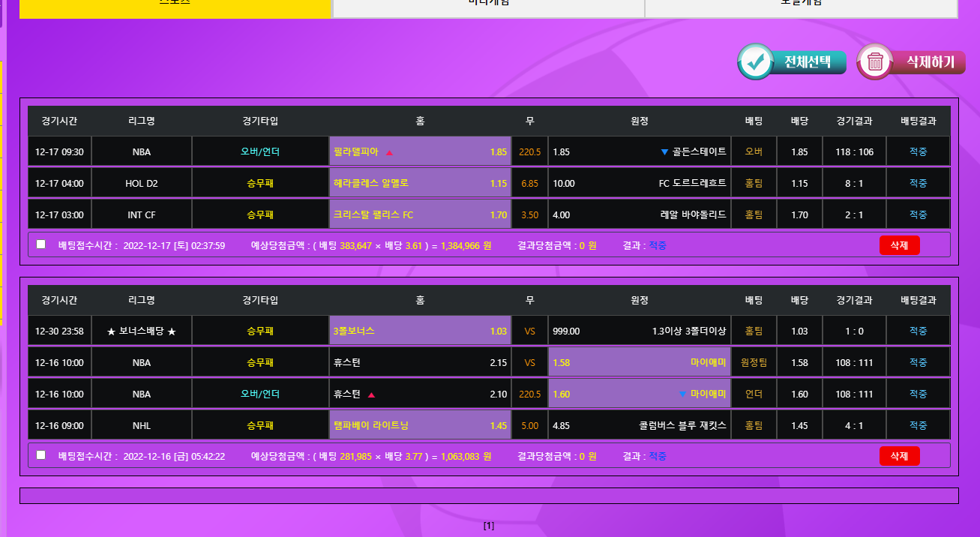Tick the checkbox for the 2022-12-16 bet slip

40,455
